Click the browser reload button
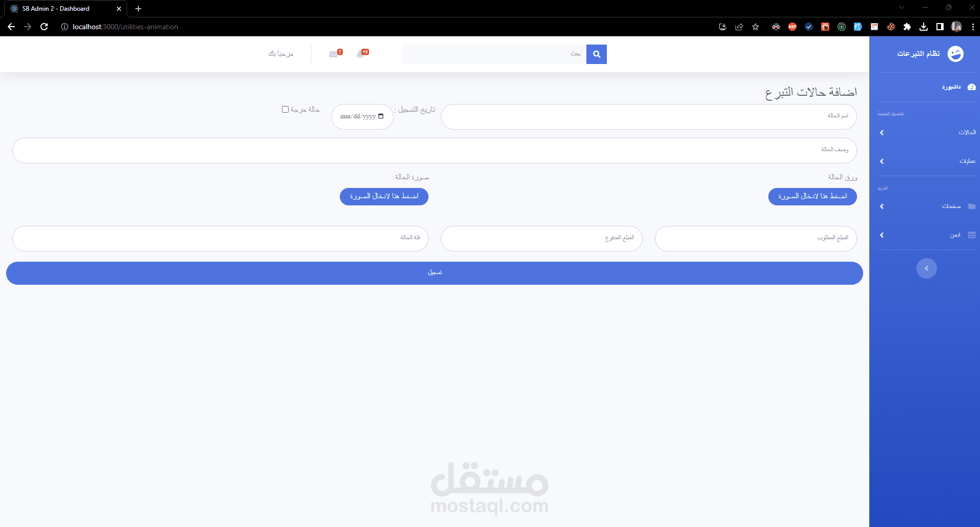Image resolution: width=980 pixels, height=527 pixels. tap(44, 27)
